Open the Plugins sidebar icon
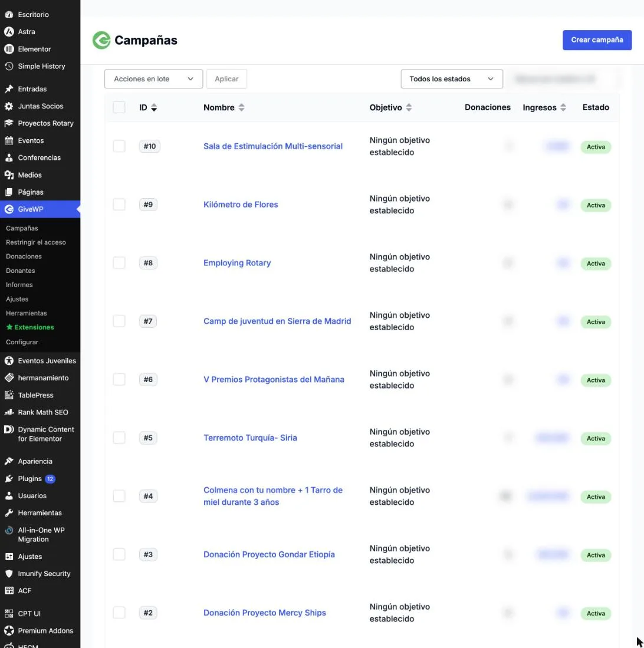The image size is (644, 648). coord(9,479)
